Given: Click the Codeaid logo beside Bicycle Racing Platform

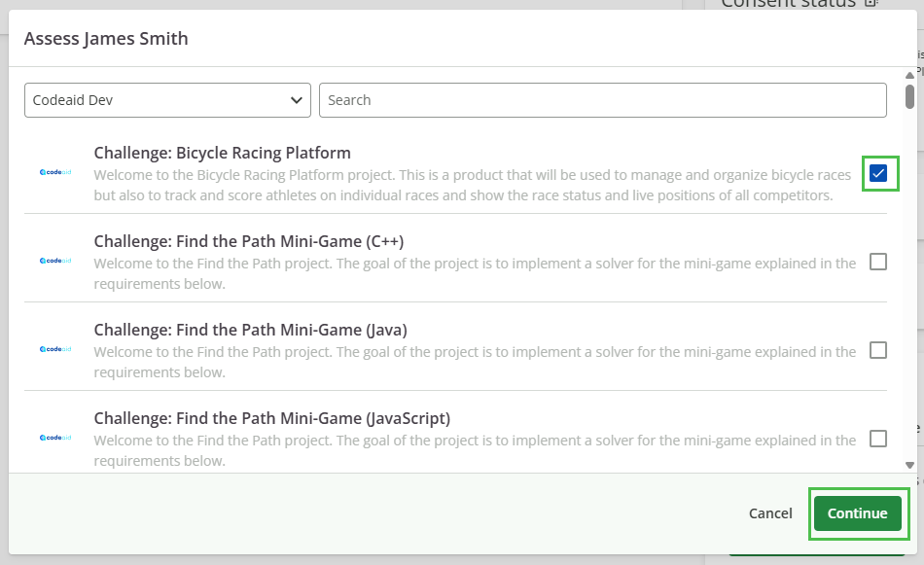Looking at the screenshot, I should click(x=55, y=173).
